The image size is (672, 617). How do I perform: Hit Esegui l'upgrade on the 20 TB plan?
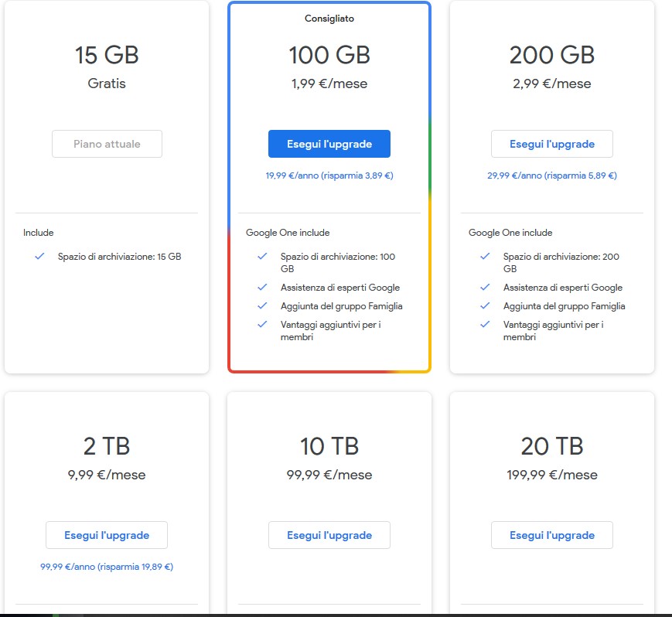pos(551,535)
